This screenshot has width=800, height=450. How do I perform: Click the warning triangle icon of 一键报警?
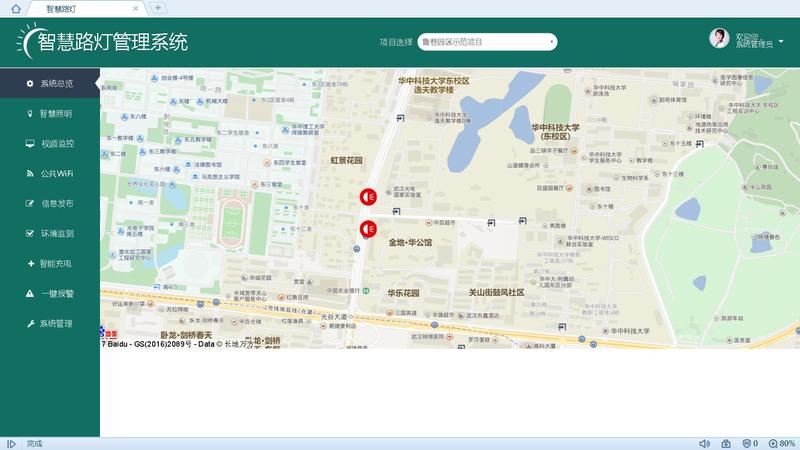(30, 293)
